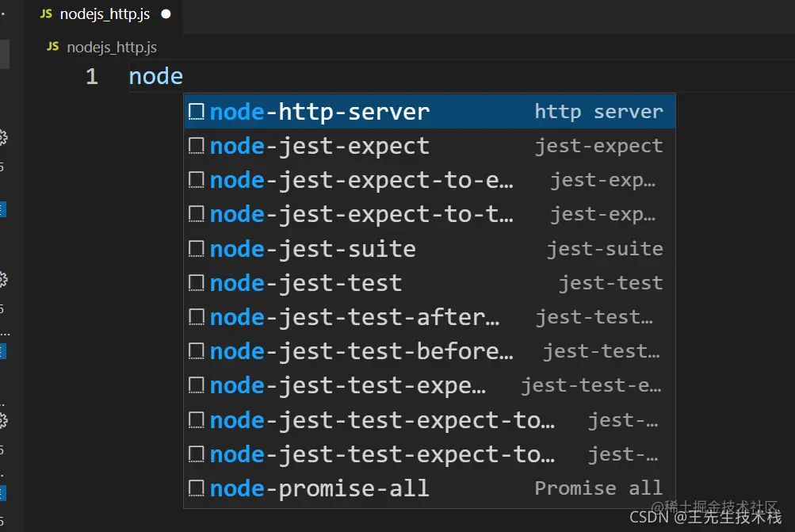This screenshot has width=795, height=532.
Task: Select the node-jest-suite suggestion
Action: [x=430, y=248]
